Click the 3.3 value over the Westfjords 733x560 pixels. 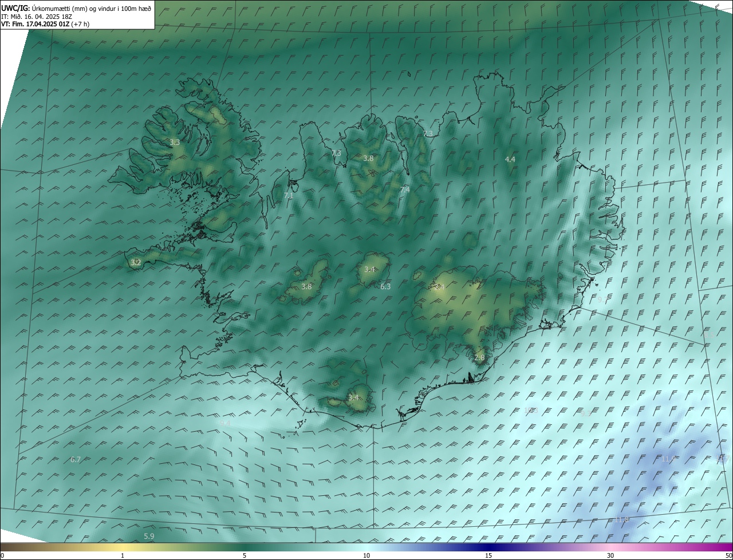coord(175,142)
